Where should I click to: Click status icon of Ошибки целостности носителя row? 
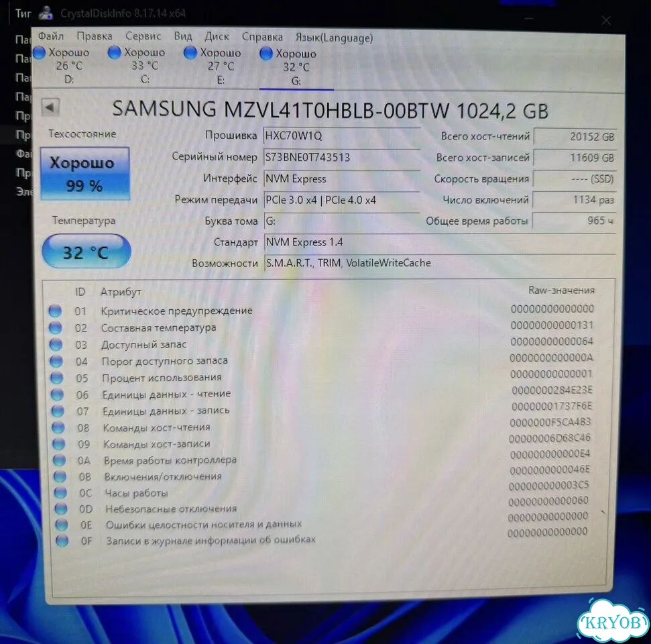tap(62, 525)
